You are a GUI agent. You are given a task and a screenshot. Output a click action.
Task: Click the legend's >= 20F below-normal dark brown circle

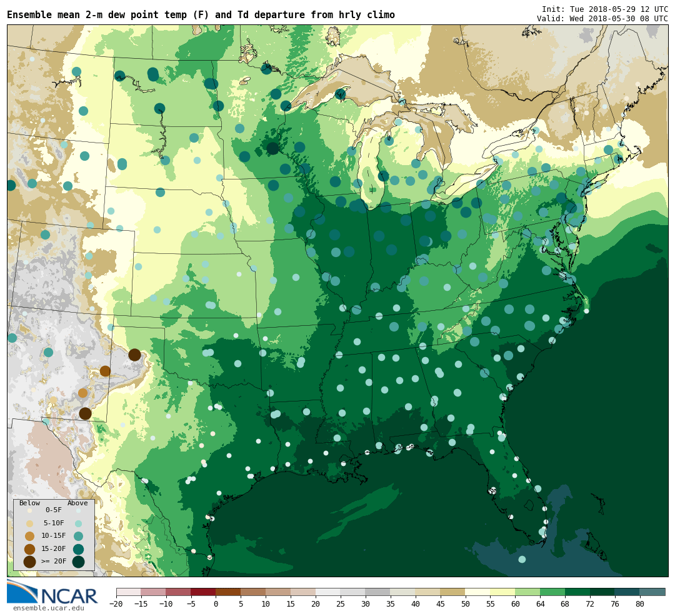(x=30, y=562)
